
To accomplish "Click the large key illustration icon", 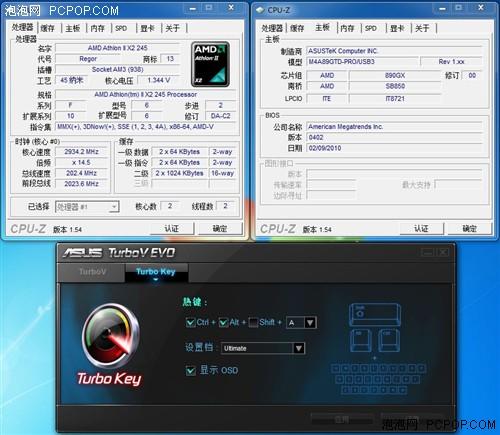I will 375,315.
